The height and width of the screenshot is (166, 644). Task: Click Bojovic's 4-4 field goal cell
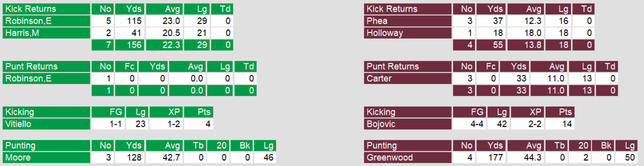point(477,124)
